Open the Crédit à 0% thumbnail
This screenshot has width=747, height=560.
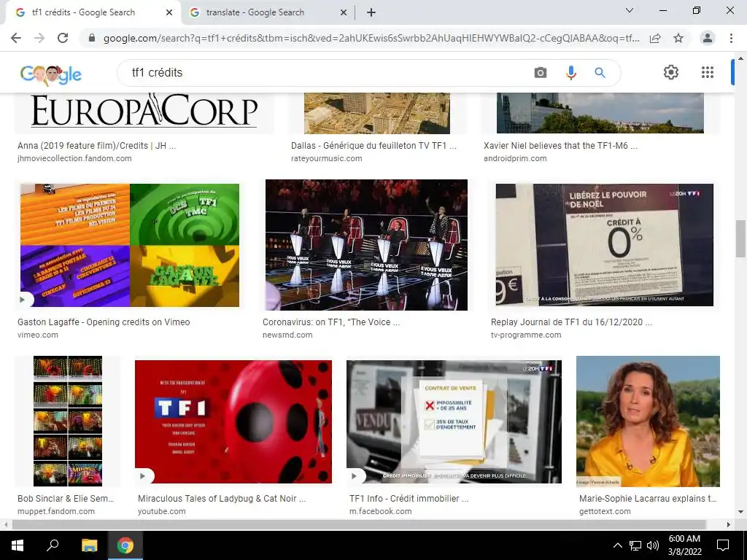(605, 245)
